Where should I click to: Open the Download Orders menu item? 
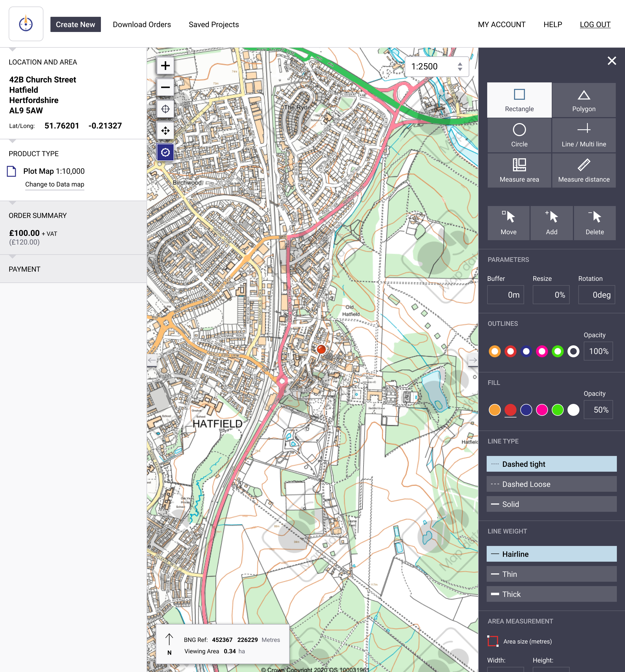pyautogui.click(x=142, y=25)
